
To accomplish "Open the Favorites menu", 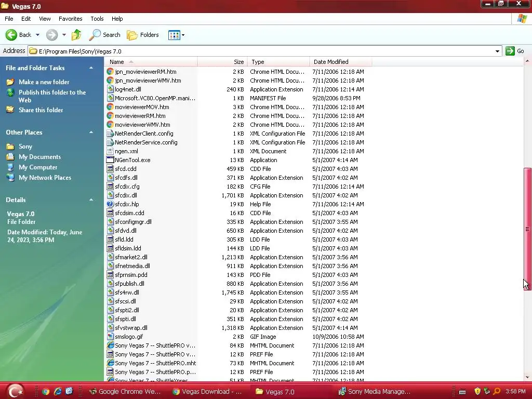I will click(x=70, y=19).
